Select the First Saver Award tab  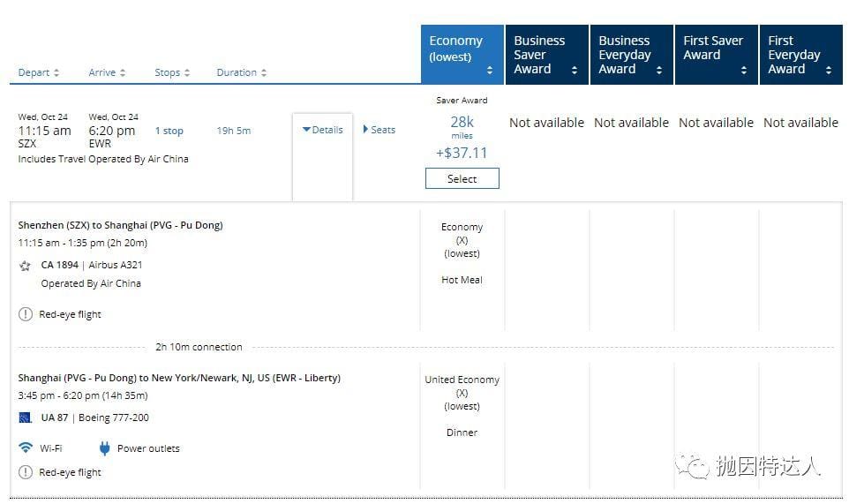717,54
